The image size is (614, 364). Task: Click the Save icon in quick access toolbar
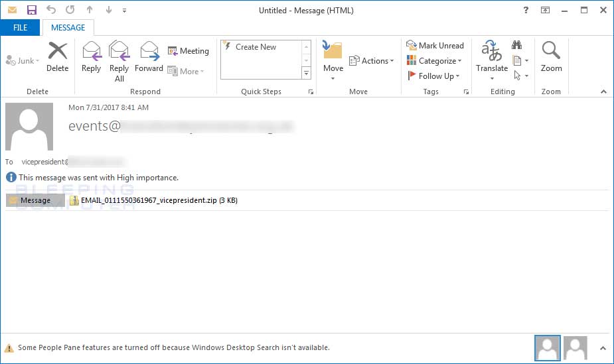[x=32, y=10]
